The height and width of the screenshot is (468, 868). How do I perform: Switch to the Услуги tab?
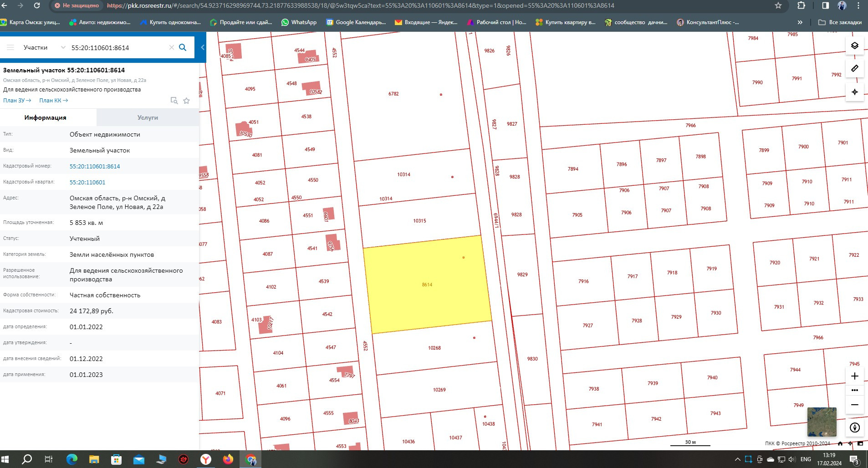point(148,117)
